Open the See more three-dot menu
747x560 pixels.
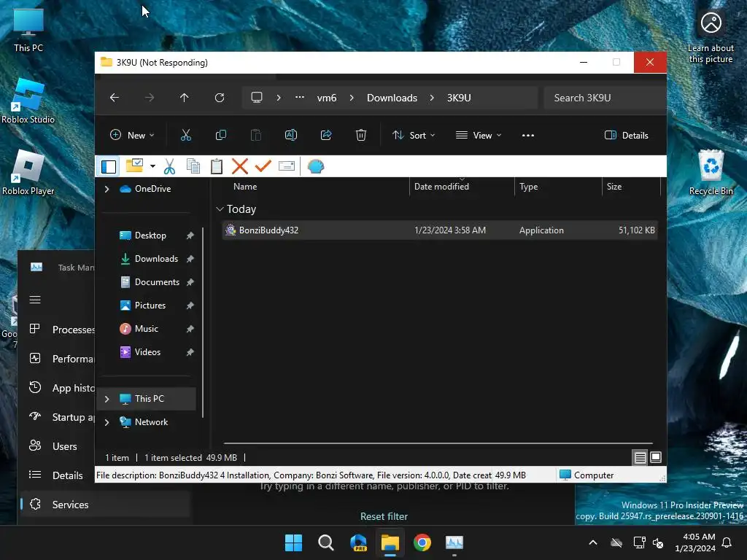pos(528,135)
